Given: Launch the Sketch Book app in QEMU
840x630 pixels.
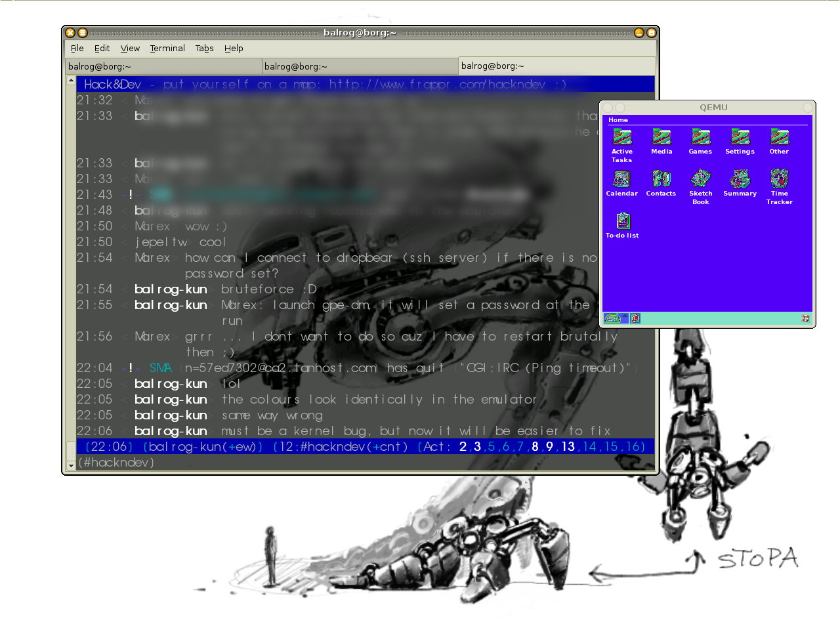Looking at the screenshot, I should pos(700,187).
